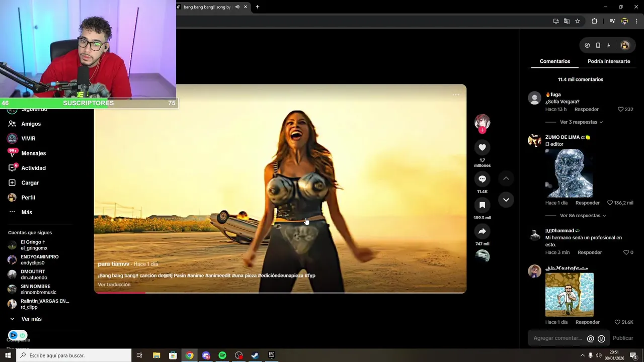Go to the next video with down arrow
Screen dimensions: 644x362
tap(506, 200)
